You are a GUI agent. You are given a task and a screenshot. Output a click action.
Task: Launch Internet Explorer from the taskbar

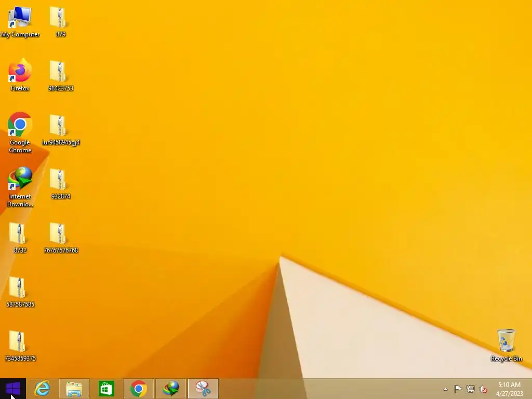click(x=42, y=389)
